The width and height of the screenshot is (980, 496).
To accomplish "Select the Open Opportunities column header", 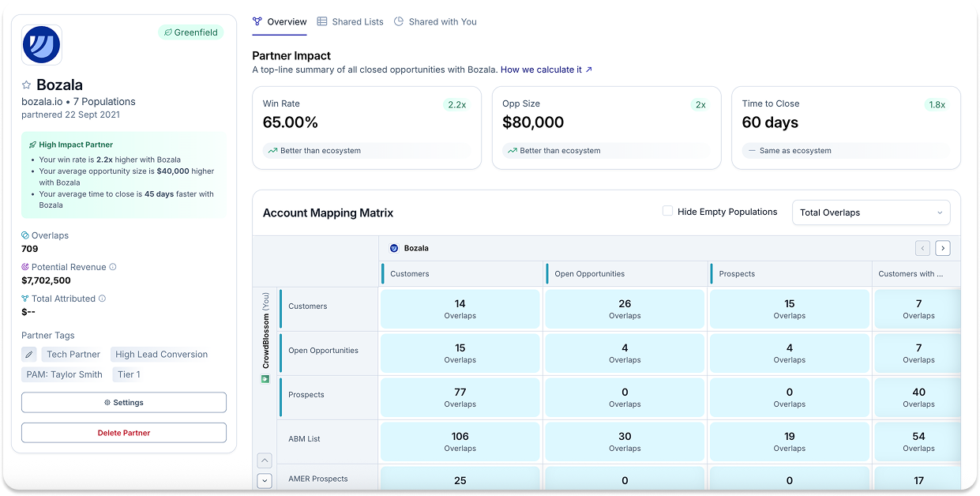I will [626, 274].
